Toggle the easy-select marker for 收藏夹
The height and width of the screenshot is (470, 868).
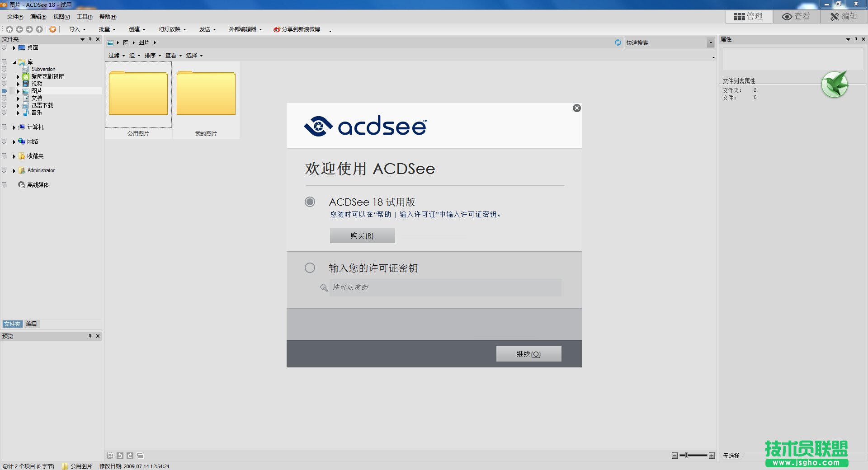[4, 156]
